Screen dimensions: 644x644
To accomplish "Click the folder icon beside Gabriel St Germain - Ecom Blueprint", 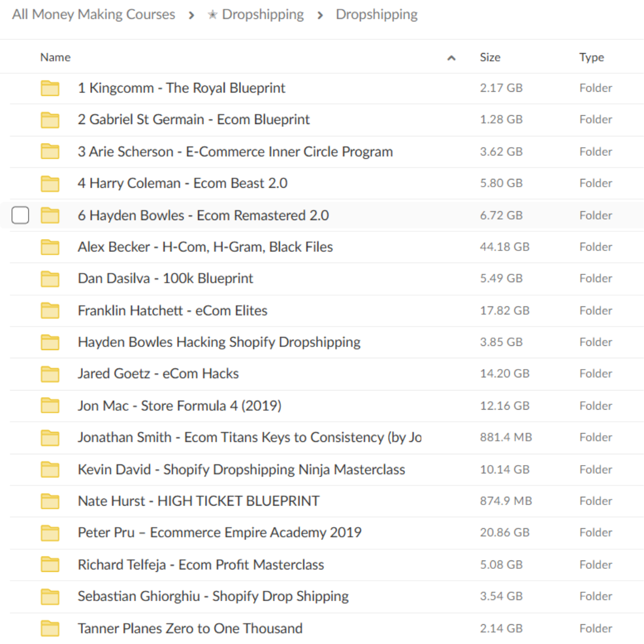I will 50,119.
